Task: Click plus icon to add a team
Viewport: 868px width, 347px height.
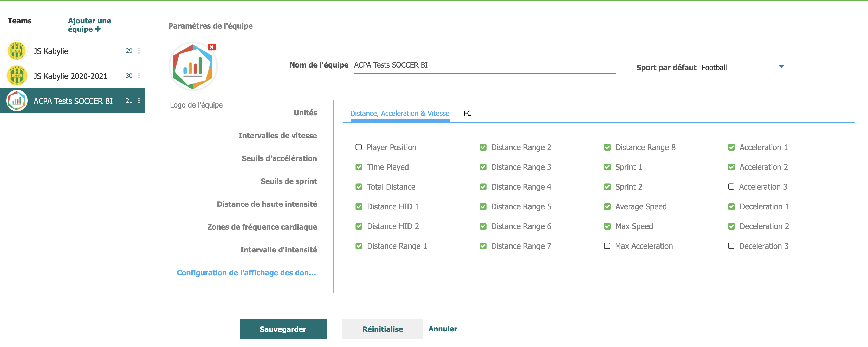Action: [x=98, y=29]
